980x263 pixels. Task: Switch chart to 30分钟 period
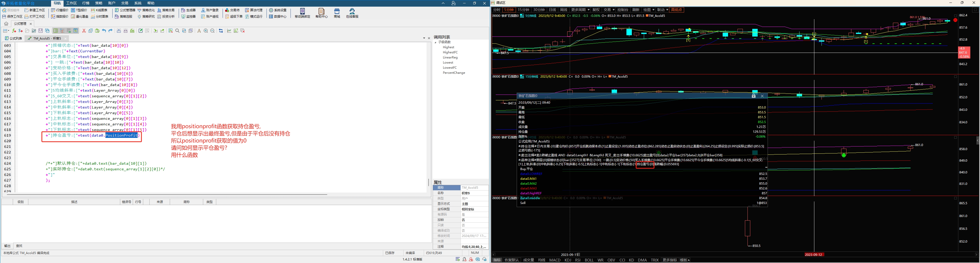(539, 10)
